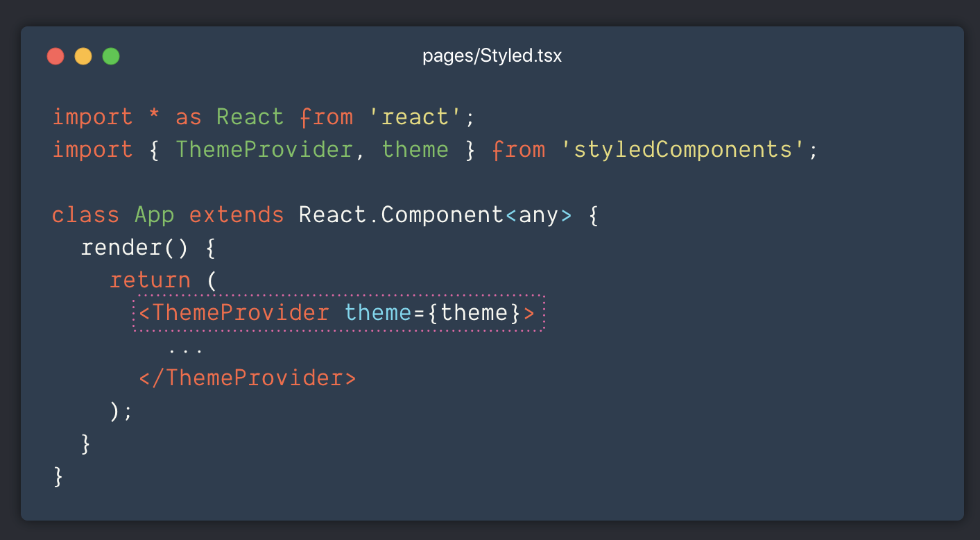Image resolution: width=980 pixels, height=540 pixels.
Task: Select the React import identifier
Action: click(x=250, y=117)
